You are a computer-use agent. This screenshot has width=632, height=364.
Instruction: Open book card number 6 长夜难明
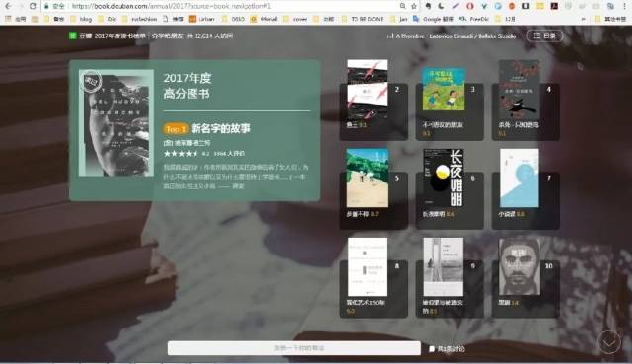(449, 188)
